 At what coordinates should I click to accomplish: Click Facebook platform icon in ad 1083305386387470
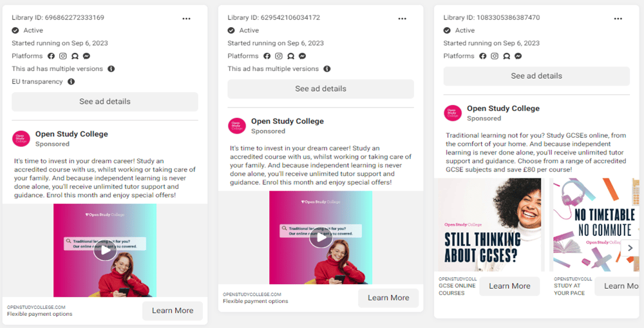(x=482, y=56)
